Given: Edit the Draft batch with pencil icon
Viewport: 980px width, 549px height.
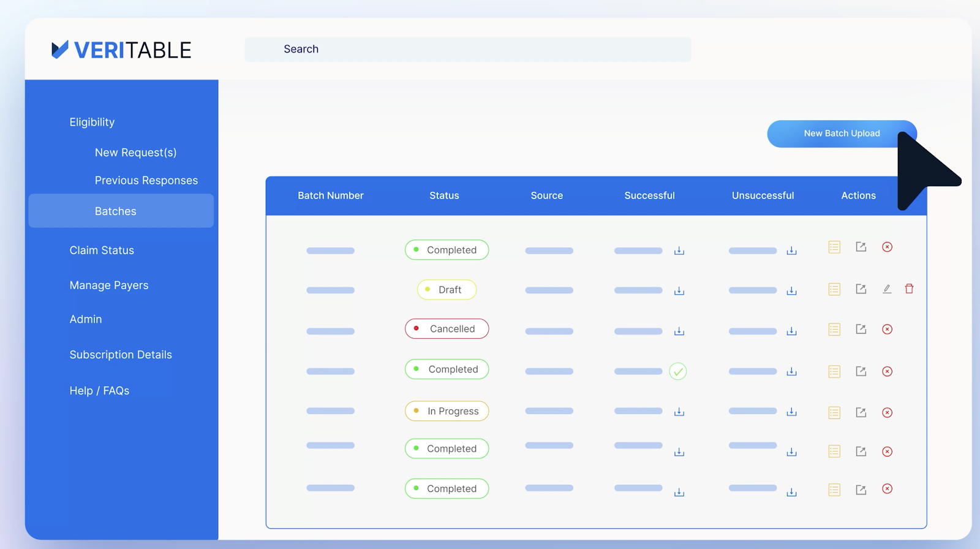Looking at the screenshot, I should click(887, 289).
